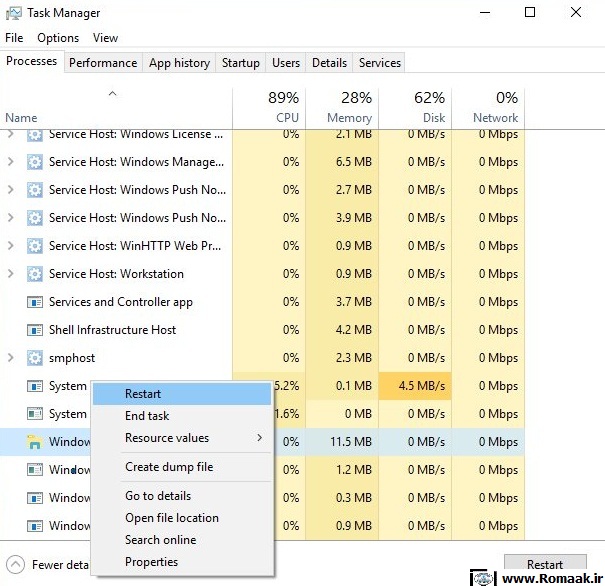Open the Options menu
Screen dimensions: 605x586
[x=58, y=38]
